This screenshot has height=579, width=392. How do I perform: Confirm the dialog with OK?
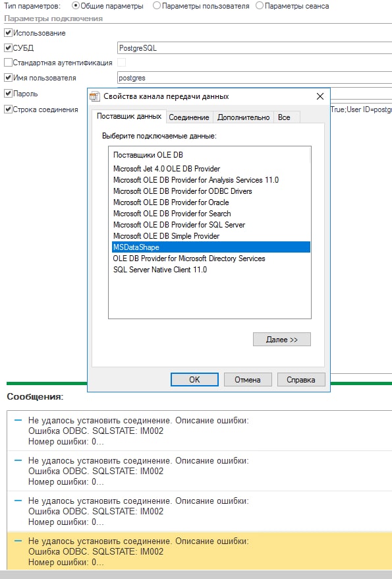[194, 380]
